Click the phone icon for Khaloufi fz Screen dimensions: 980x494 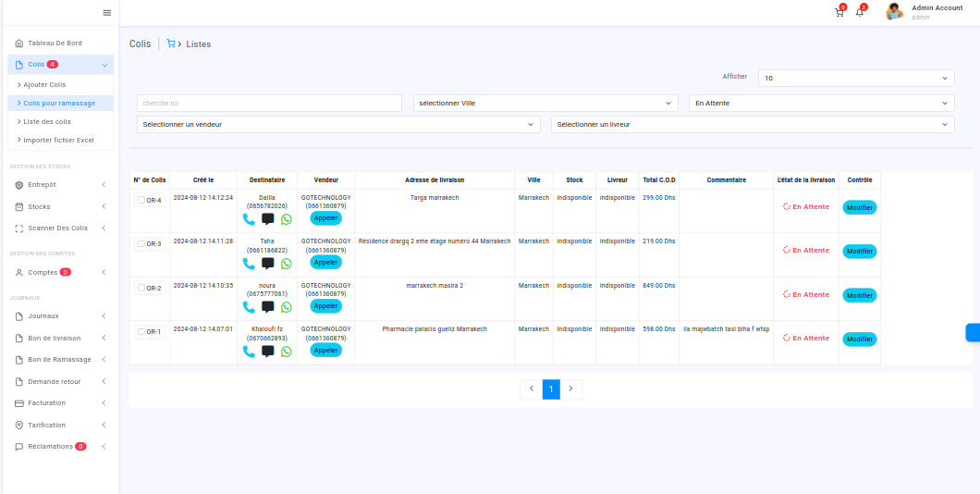click(x=249, y=352)
